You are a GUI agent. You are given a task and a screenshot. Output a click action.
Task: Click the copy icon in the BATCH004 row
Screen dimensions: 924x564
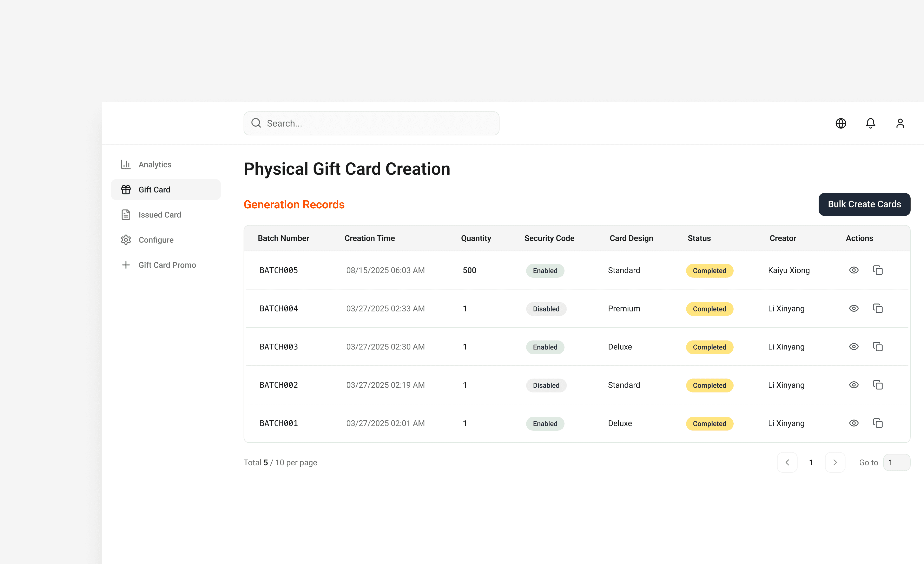[878, 308]
